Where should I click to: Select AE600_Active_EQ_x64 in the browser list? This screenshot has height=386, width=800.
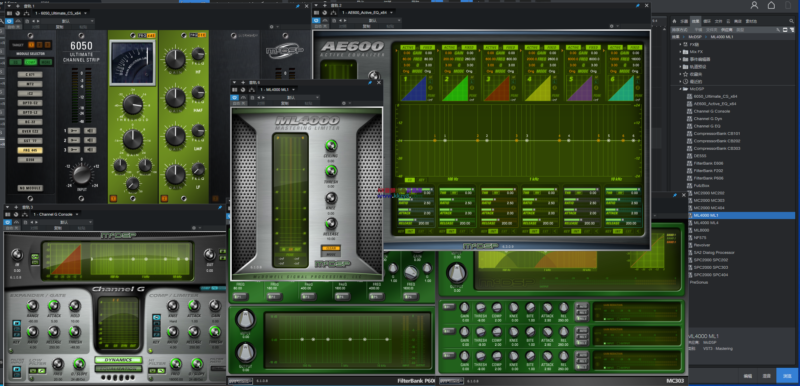715,104
